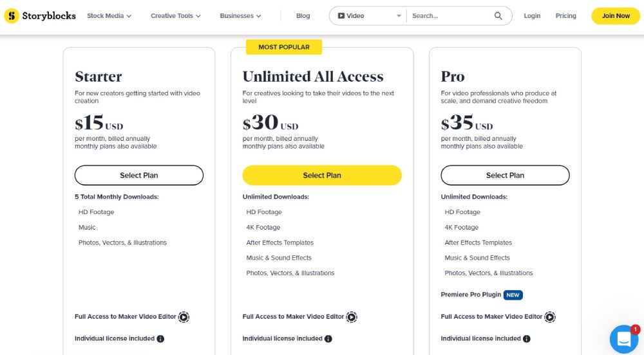The image size is (644, 355).
Task: Click Unlimited All Access license info icon
Action: coord(328,339)
